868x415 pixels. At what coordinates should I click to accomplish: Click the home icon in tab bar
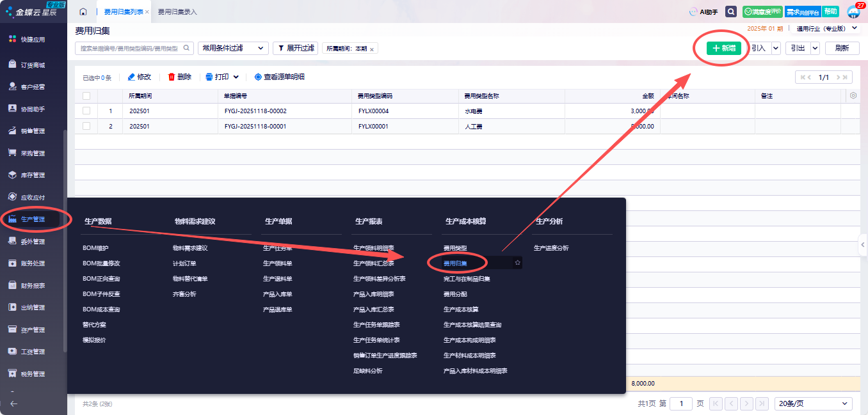click(83, 12)
